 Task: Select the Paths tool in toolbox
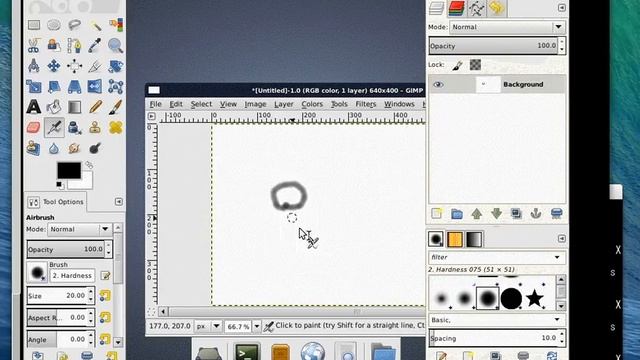(74, 46)
